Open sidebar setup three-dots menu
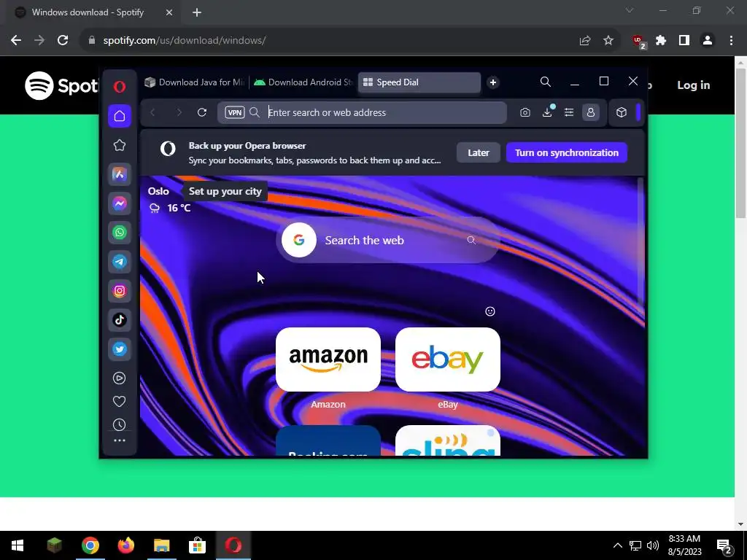Image resolution: width=747 pixels, height=560 pixels. [120, 440]
